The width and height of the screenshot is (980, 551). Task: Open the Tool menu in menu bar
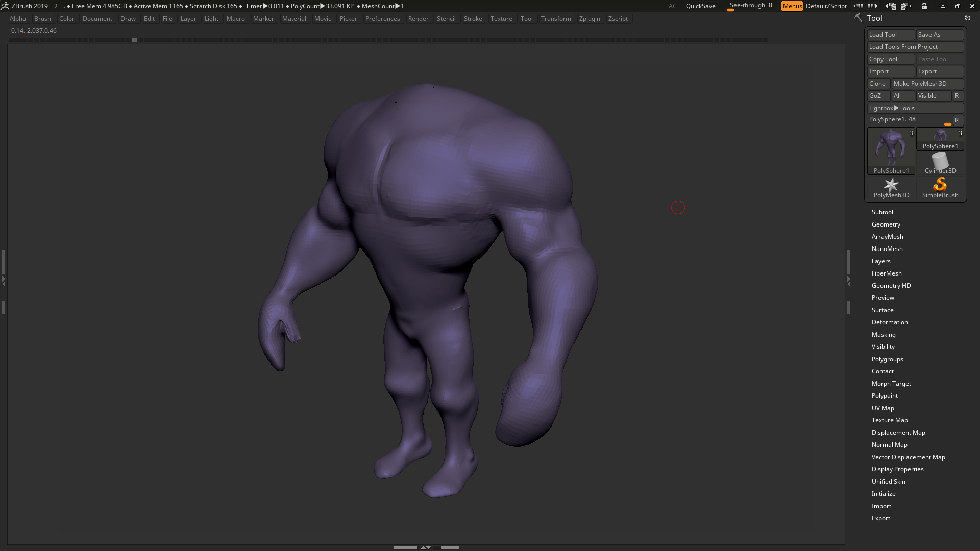click(526, 18)
